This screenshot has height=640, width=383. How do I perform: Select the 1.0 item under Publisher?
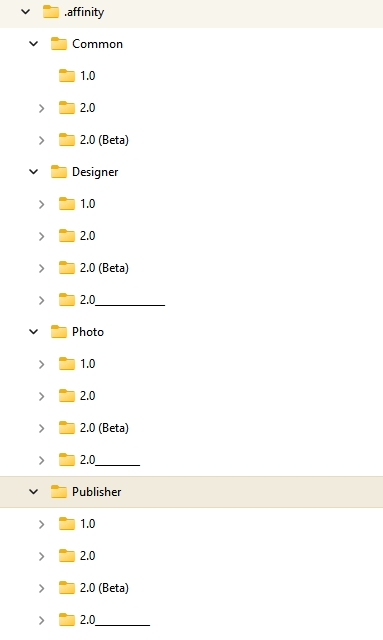87,524
